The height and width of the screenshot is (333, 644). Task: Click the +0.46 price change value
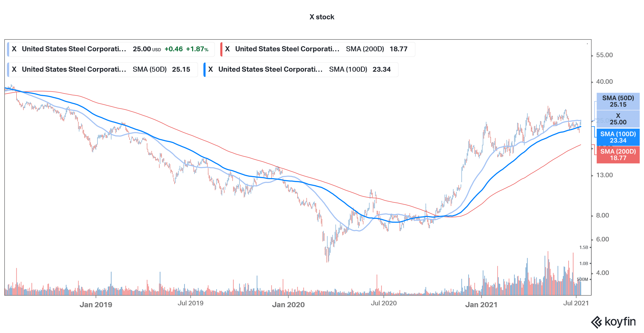[x=174, y=49]
